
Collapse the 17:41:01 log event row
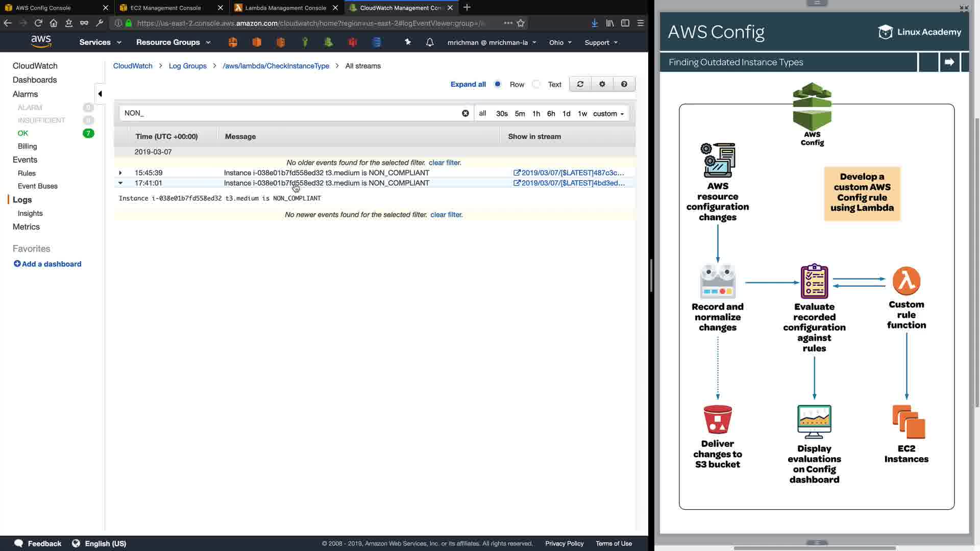(x=120, y=183)
